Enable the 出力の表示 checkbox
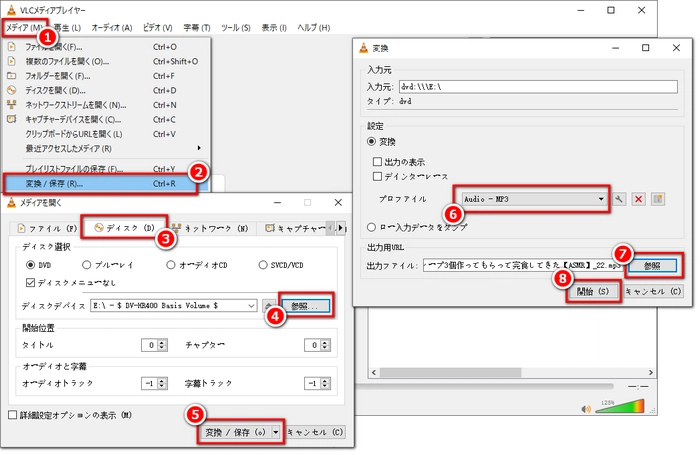700x455 pixels. click(378, 160)
